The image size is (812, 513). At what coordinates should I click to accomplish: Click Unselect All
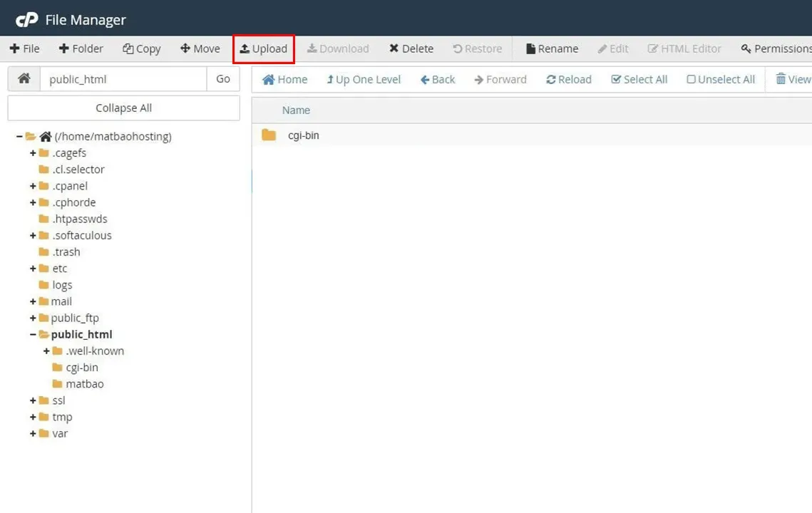[721, 79]
